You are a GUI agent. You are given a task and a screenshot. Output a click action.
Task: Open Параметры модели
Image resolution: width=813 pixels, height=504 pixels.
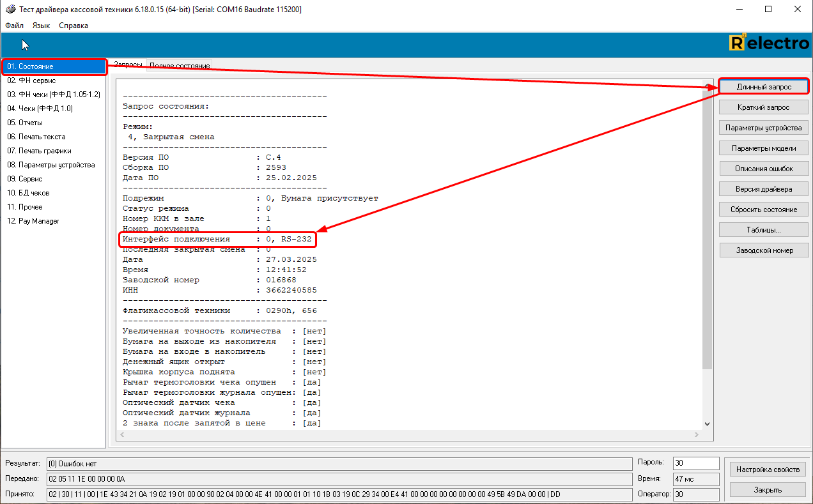(x=763, y=148)
